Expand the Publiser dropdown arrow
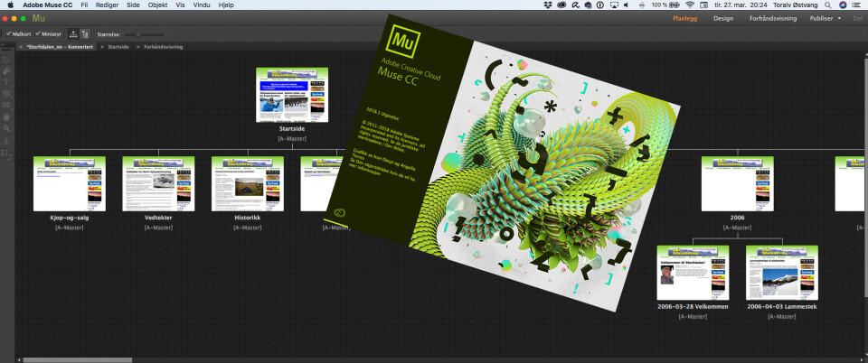This screenshot has height=363, width=868. [839, 18]
